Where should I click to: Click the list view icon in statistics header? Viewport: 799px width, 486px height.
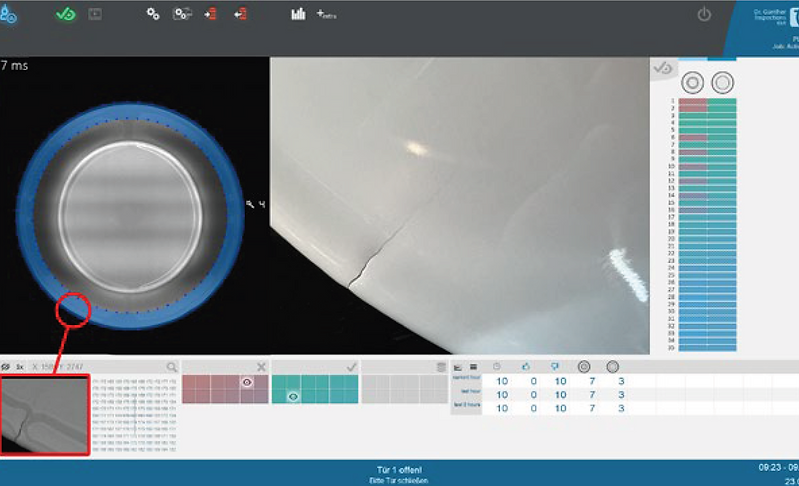click(473, 367)
